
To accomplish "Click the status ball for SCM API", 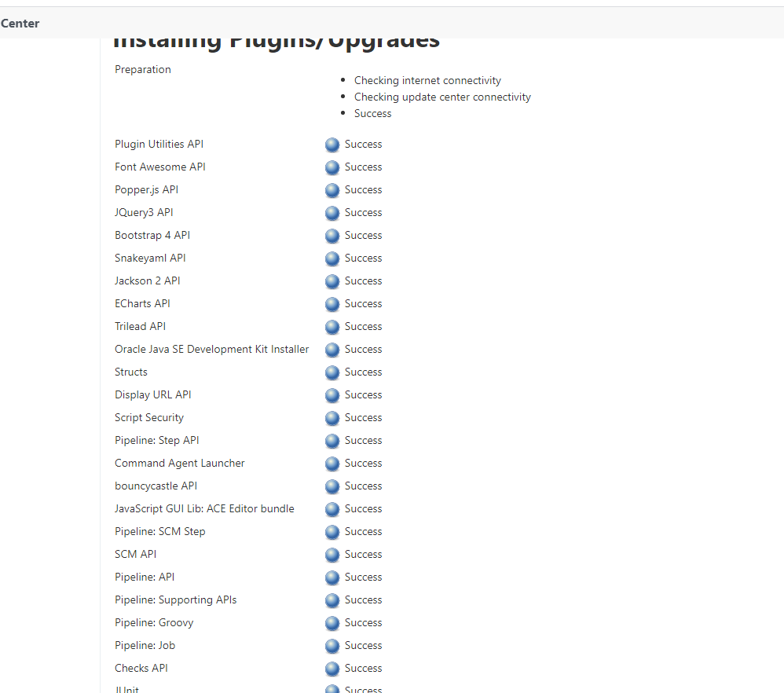I will [332, 555].
